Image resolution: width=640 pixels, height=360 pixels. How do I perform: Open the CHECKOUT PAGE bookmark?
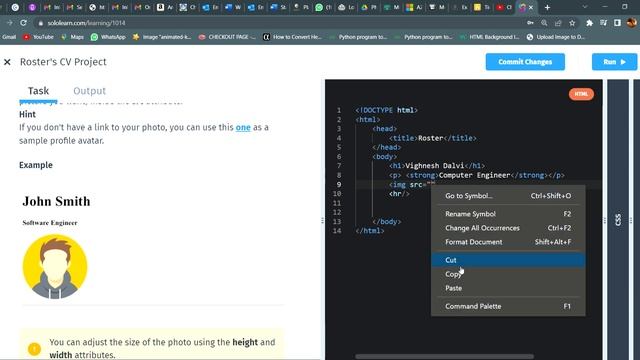227,37
